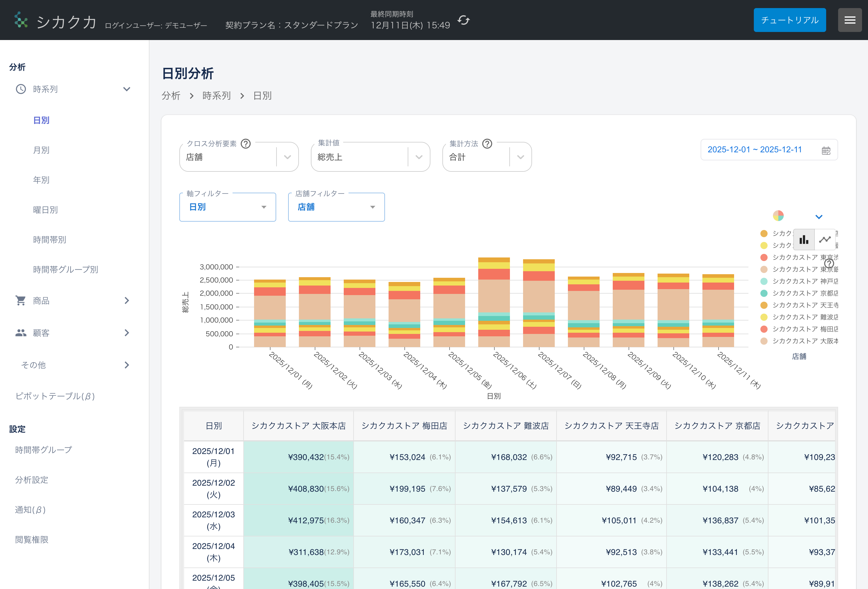Click the sync refresh icon in header

[464, 20]
